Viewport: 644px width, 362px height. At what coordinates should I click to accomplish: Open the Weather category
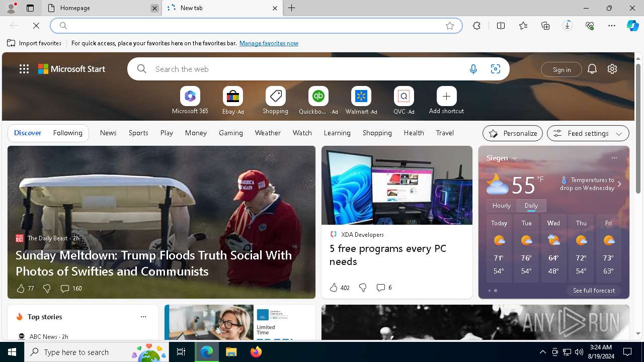click(x=268, y=133)
